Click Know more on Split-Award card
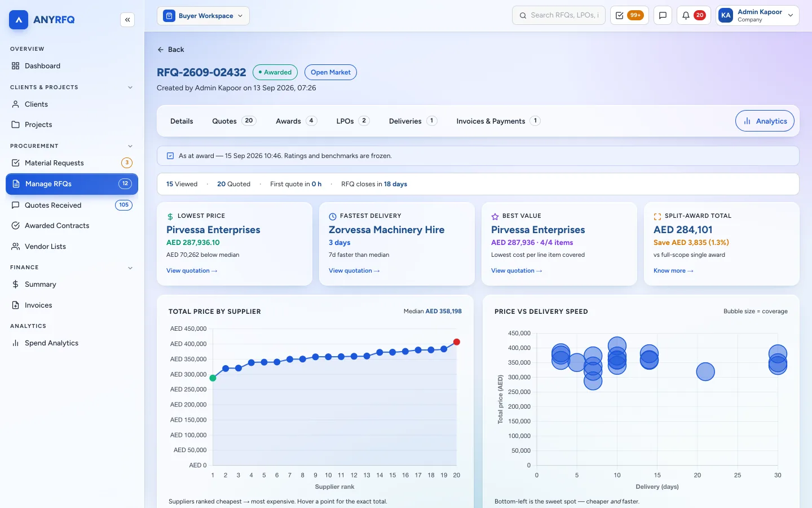The width and height of the screenshot is (812, 508). (673, 271)
